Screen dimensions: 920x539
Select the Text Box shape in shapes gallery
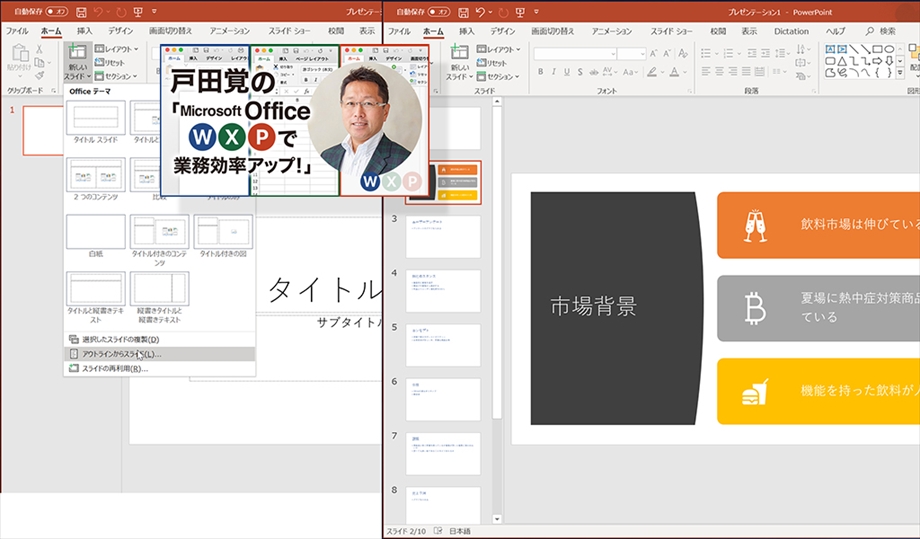coord(830,49)
